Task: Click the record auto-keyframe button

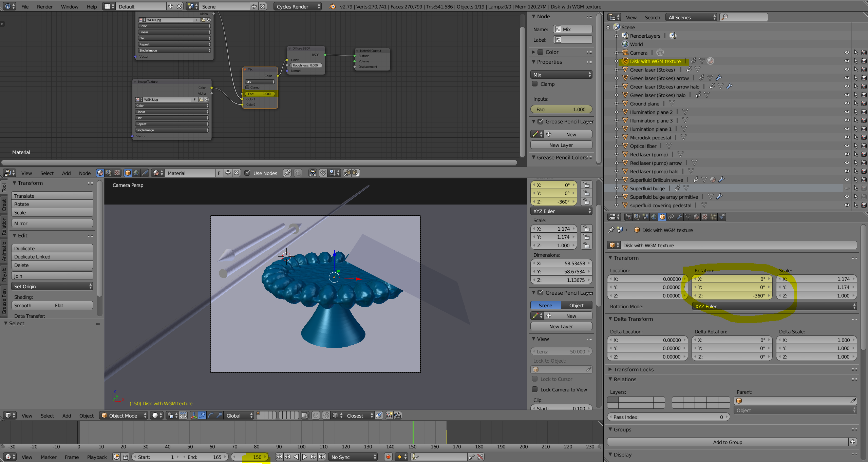Action: [x=389, y=457]
